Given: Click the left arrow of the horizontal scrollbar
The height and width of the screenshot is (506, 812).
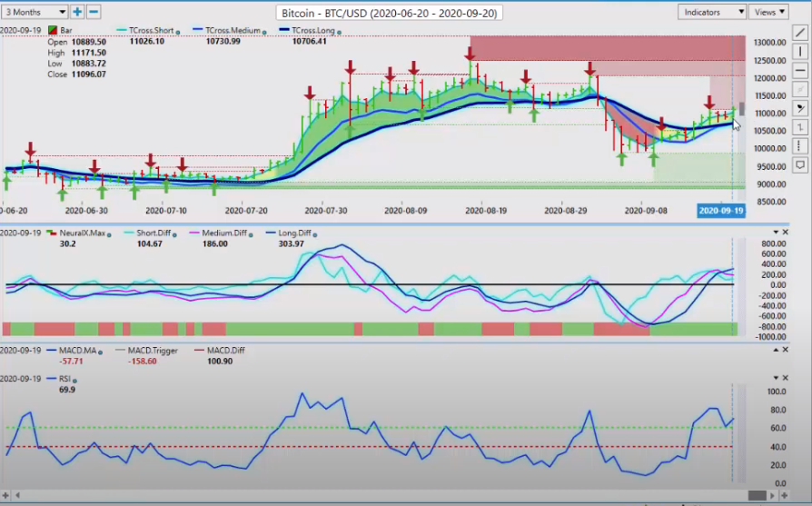Looking at the screenshot, I should coord(17,496).
